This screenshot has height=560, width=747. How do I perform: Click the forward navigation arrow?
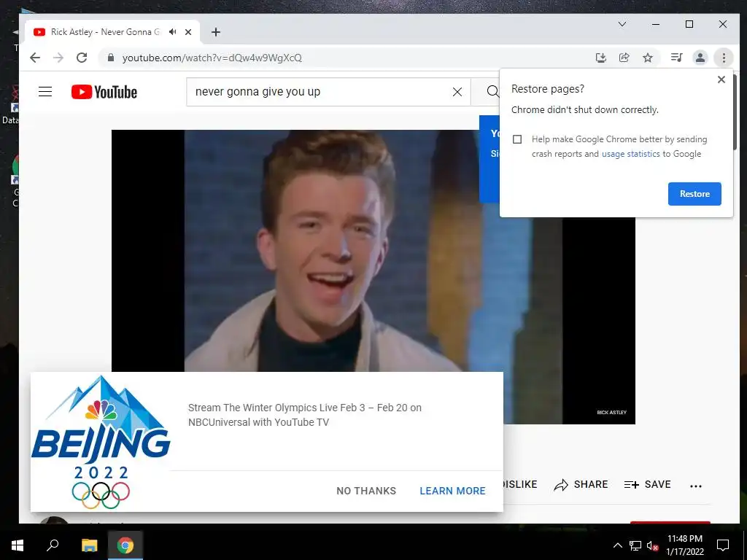[58, 58]
